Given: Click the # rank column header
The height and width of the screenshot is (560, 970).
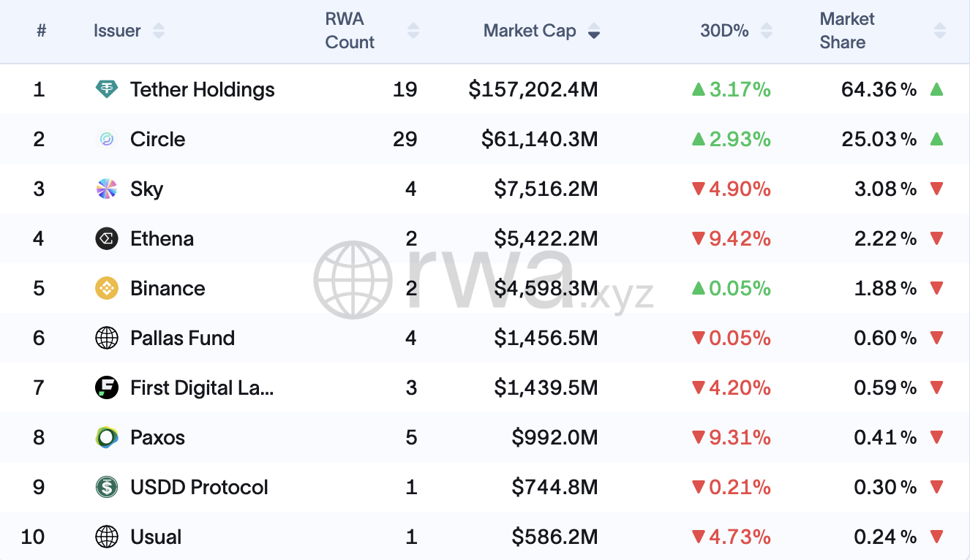Looking at the screenshot, I should click(42, 31).
